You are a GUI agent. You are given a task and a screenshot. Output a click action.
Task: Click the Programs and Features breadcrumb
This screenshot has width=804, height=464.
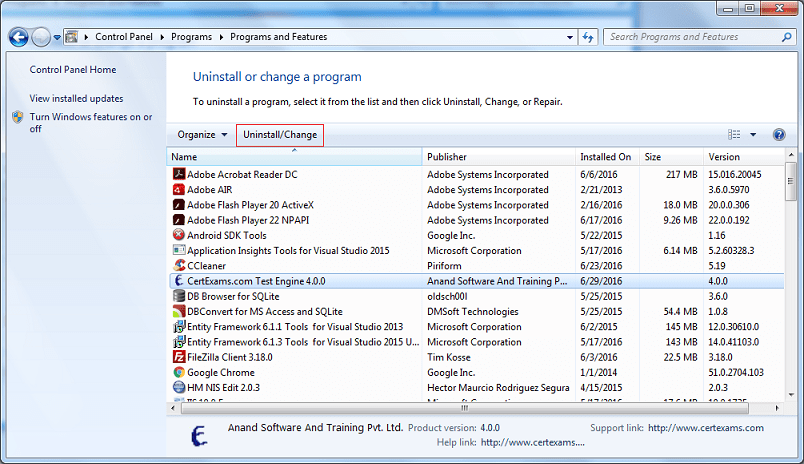tap(278, 37)
